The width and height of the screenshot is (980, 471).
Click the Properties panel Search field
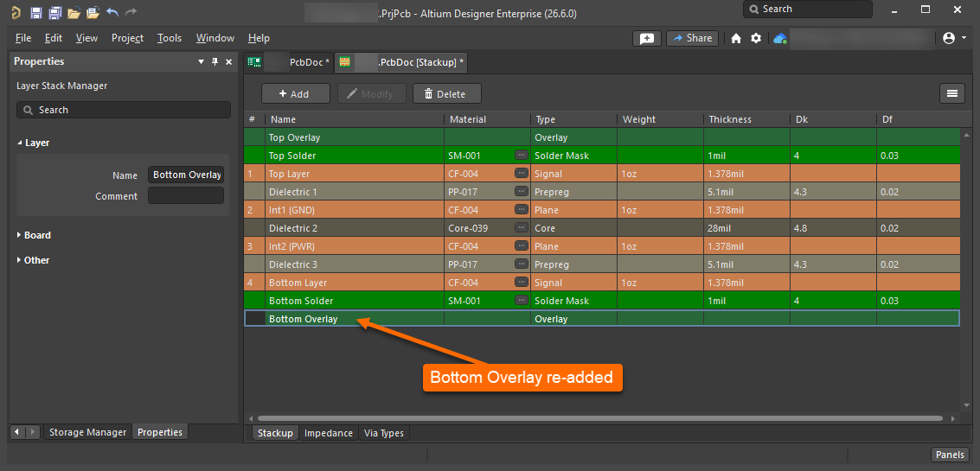124,110
